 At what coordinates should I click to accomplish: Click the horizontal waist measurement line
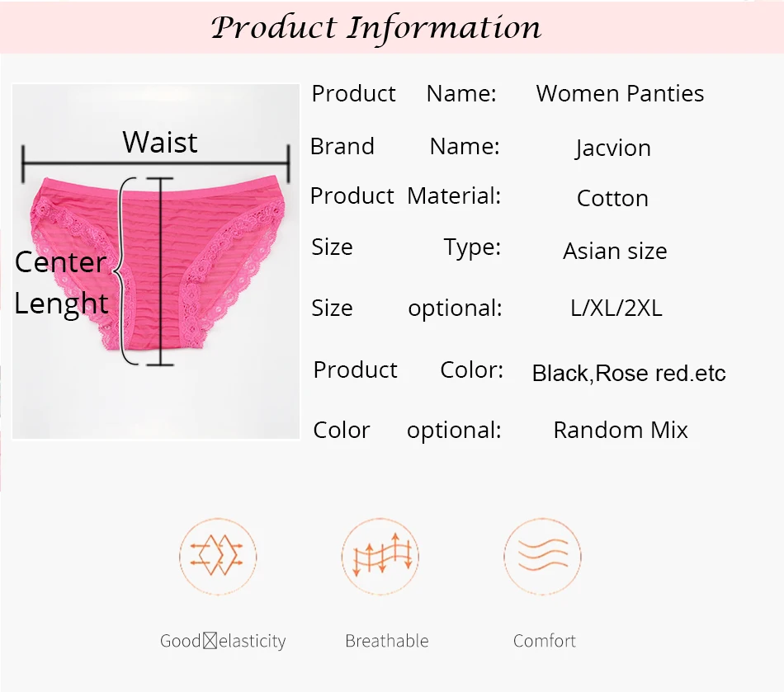tap(155, 163)
